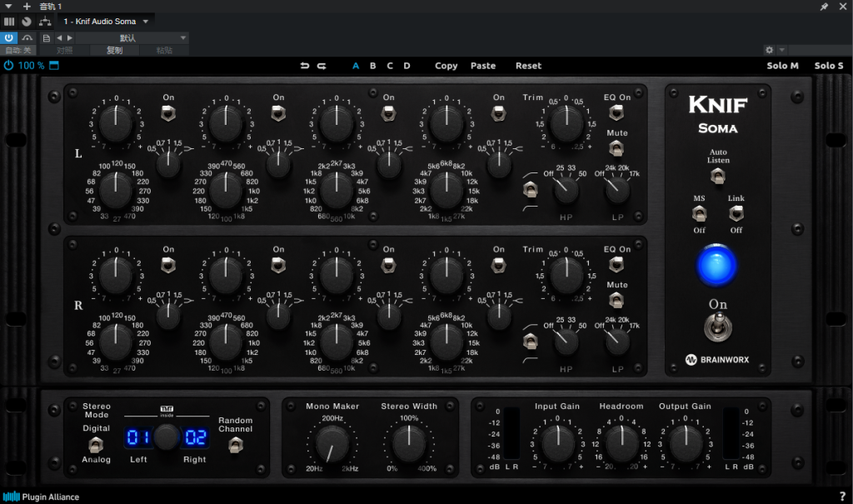The image size is (853, 504).
Task: Toggle L channel Mute switch
Action: [616, 147]
